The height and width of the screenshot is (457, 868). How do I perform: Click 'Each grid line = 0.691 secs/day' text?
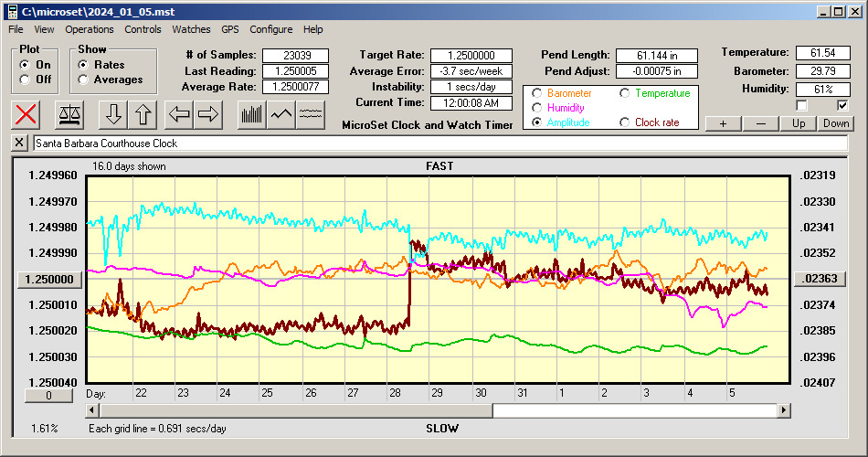coord(157,428)
